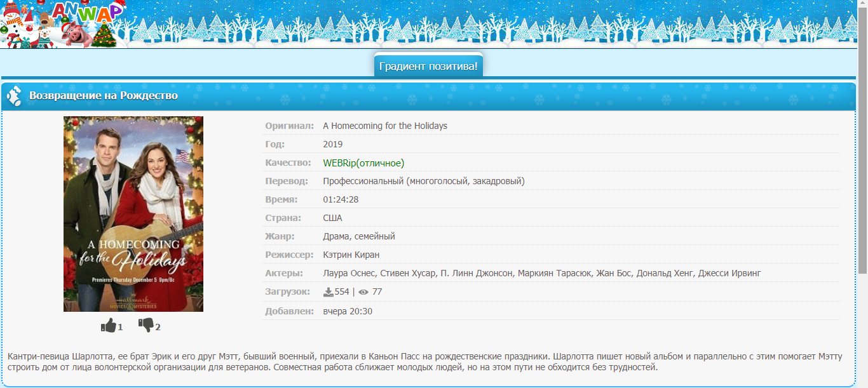Click the thumbs-down dislike icon
868x388 pixels.
(146, 326)
